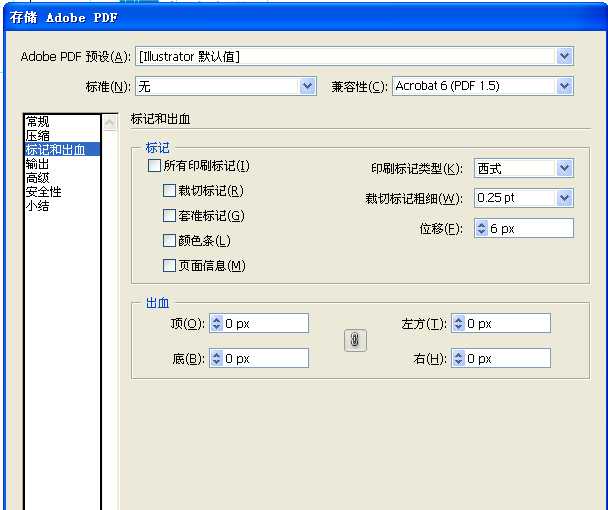Image resolution: width=608 pixels, height=510 pixels.
Task: Toggle the bleed link chain icon
Action: coord(355,341)
